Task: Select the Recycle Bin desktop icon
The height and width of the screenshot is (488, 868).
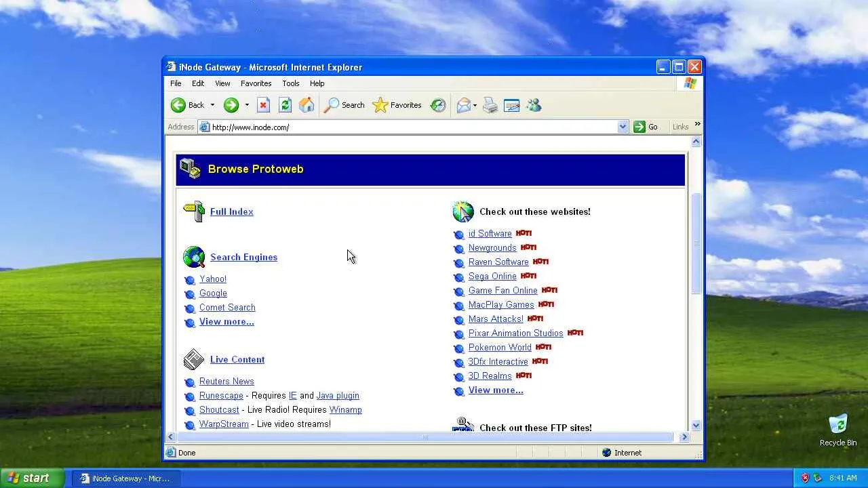Action: [x=838, y=430]
